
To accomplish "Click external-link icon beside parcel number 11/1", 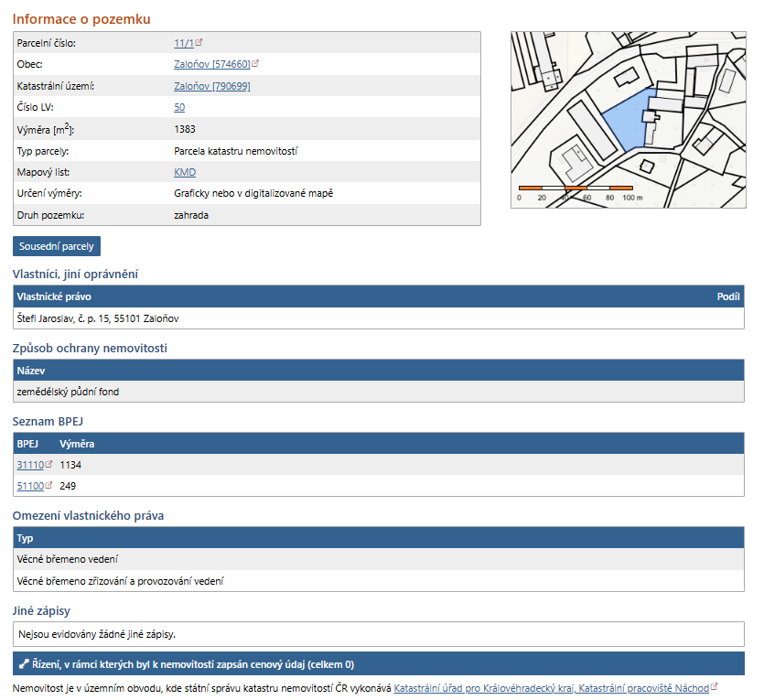I will pyautogui.click(x=199, y=42).
